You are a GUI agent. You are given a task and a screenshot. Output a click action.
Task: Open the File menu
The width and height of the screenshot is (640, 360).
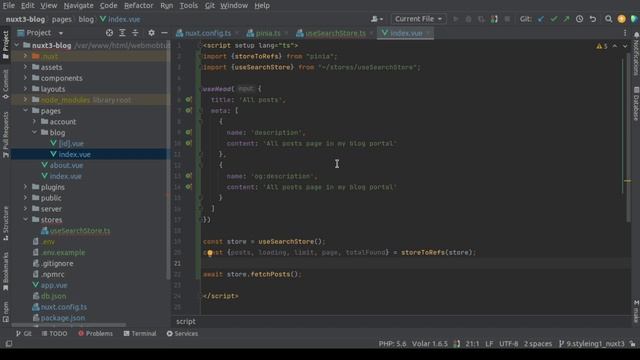(x=9, y=6)
